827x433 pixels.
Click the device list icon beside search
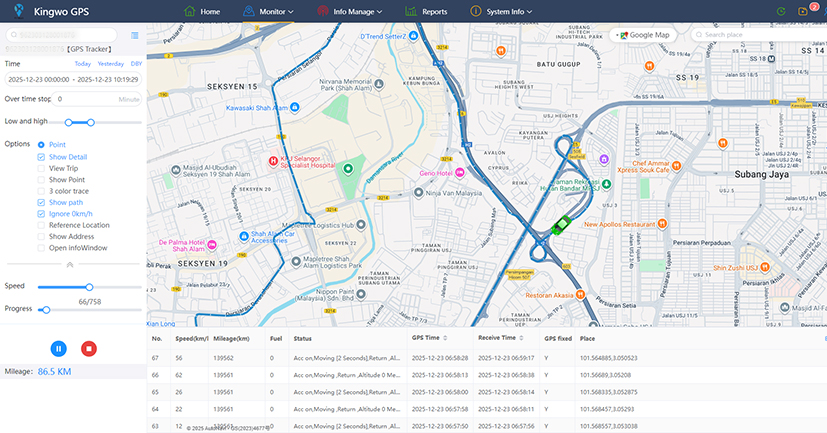pyautogui.click(x=135, y=35)
